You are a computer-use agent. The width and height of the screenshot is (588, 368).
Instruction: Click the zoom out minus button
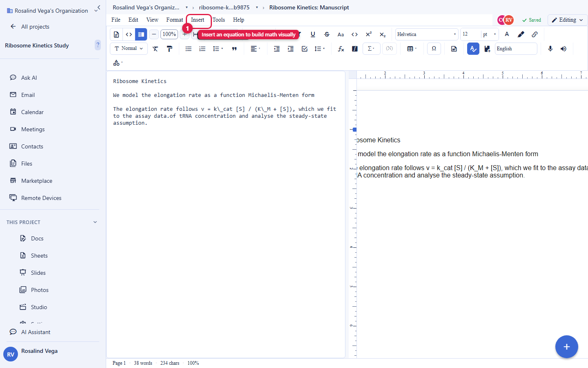[154, 34]
